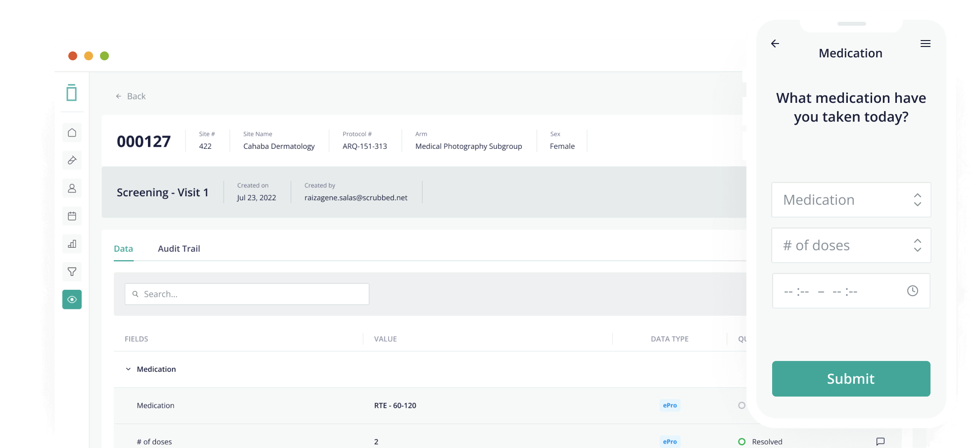
Task: Click the ePro badge in # of doses row
Action: pos(670,442)
